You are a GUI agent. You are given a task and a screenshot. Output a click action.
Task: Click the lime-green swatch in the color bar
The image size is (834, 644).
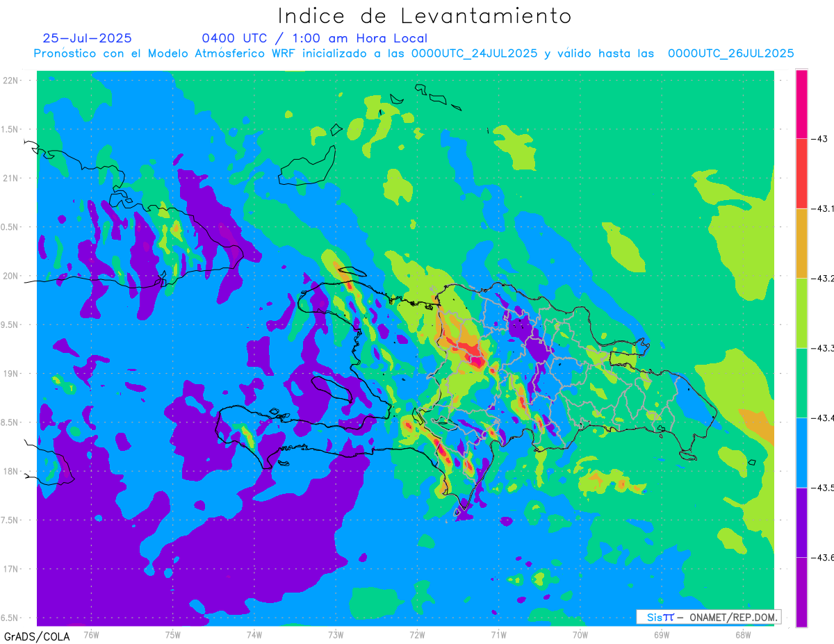[x=801, y=313]
